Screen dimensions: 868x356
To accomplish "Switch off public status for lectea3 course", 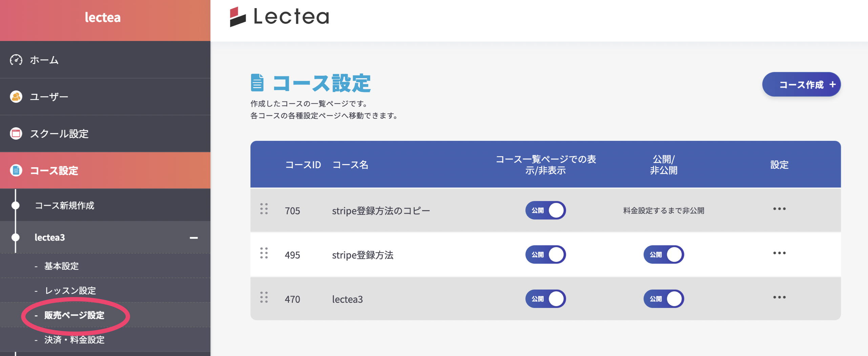I will [663, 299].
